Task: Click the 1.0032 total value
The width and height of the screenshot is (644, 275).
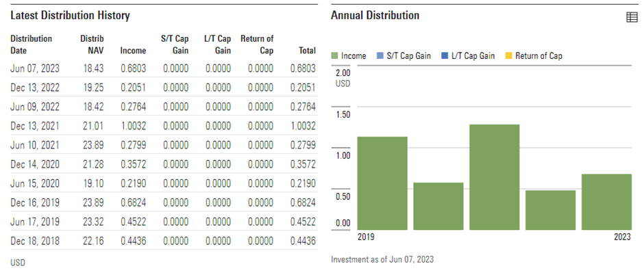Action: [304, 126]
